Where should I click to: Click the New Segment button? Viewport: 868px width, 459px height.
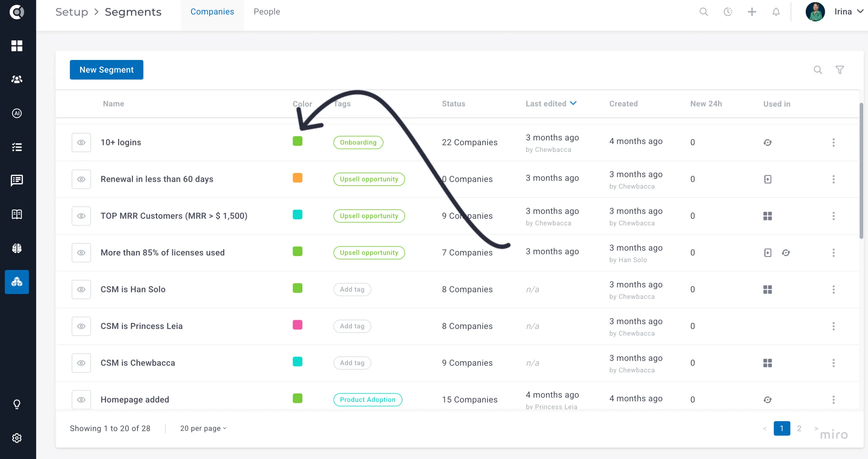point(106,70)
